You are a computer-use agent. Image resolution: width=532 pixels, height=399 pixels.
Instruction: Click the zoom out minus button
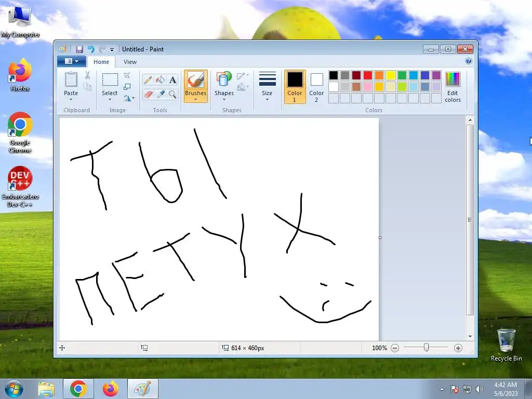pyautogui.click(x=395, y=348)
